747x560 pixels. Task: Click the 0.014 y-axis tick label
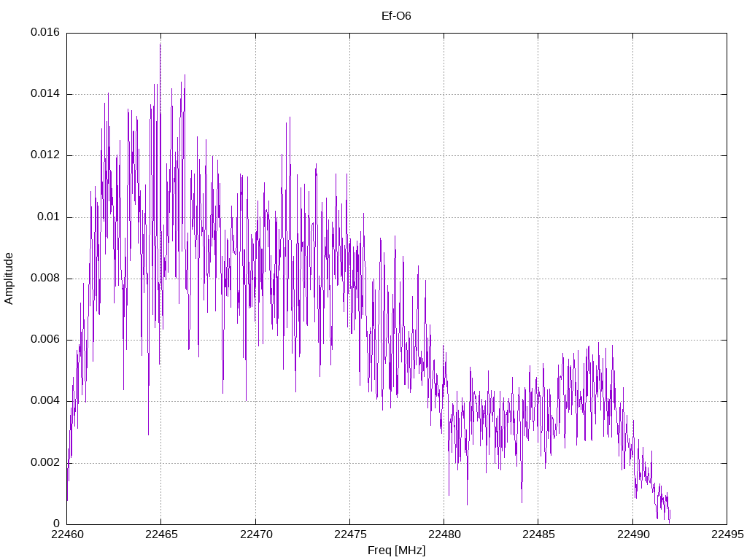45,94
